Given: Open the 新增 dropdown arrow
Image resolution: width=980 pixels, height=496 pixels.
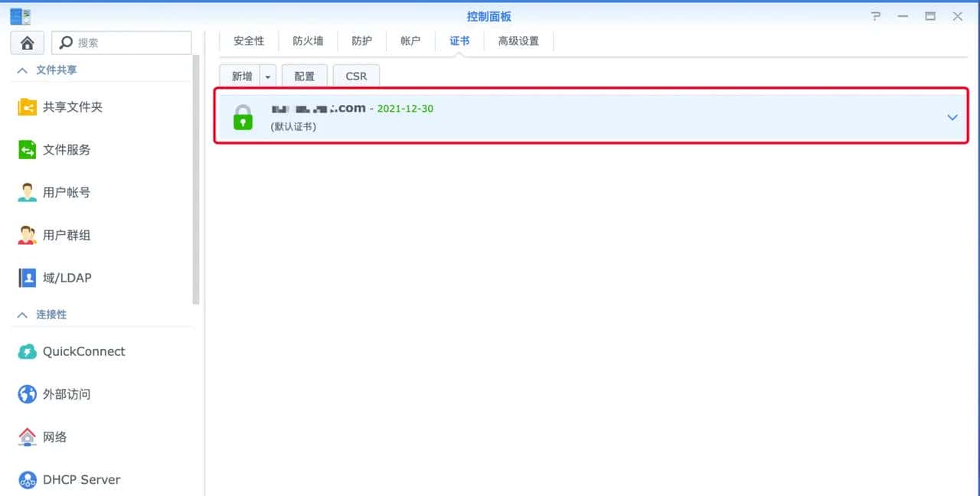Looking at the screenshot, I should (x=267, y=76).
